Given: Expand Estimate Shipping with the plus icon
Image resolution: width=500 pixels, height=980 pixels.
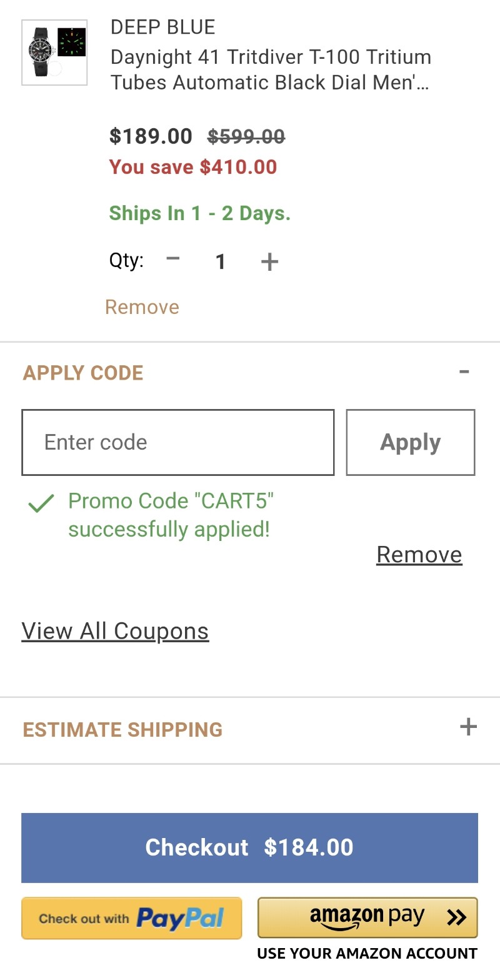Looking at the screenshot, I should 468,727.
